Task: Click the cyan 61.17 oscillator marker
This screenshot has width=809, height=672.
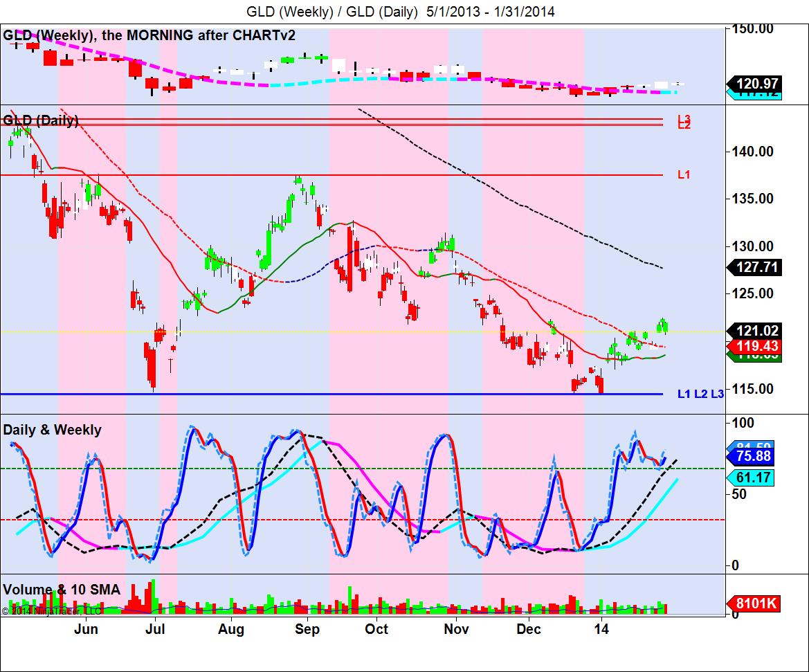Action: (751, 478)
